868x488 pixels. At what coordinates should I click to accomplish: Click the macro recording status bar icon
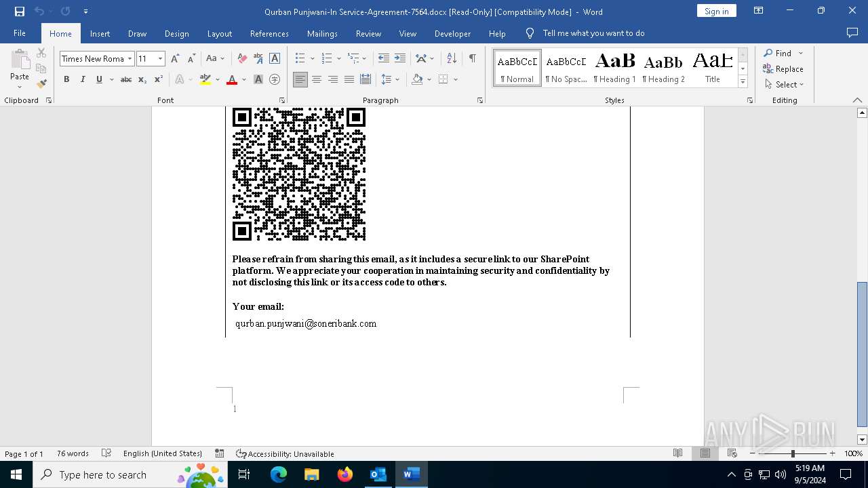pos(219,453)
